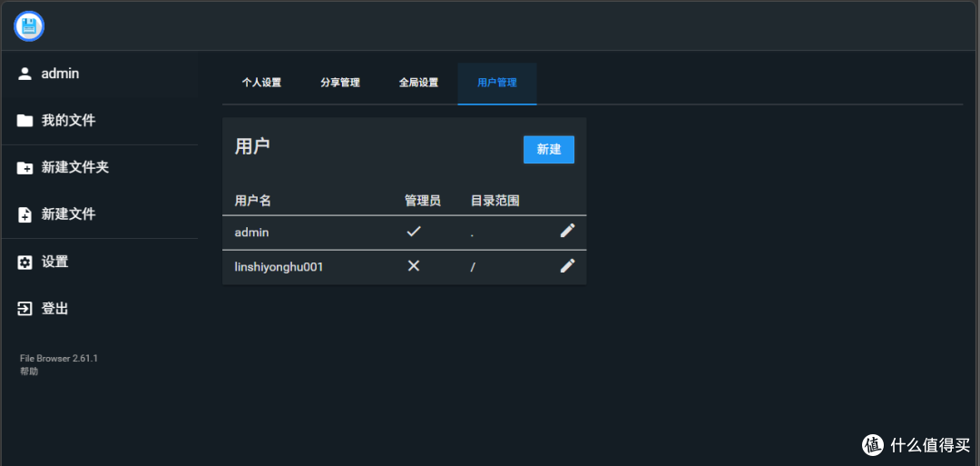Click the logout arrow icon

tap(24, 309)
